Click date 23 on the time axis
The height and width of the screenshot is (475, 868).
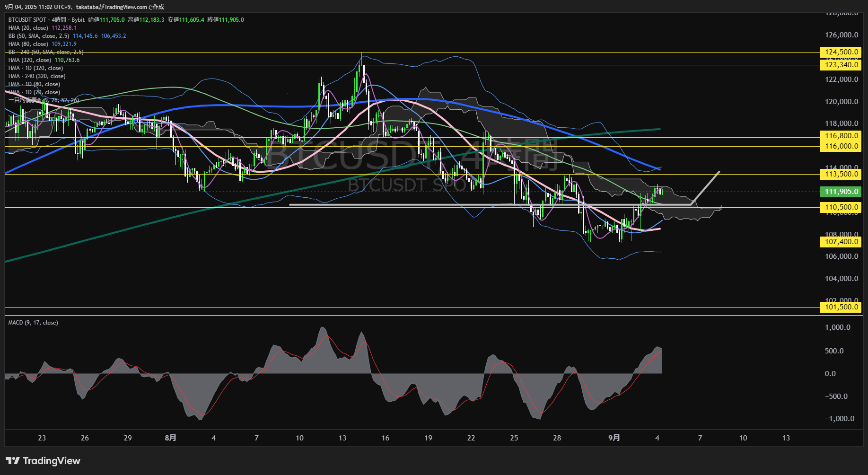point(42,438)
